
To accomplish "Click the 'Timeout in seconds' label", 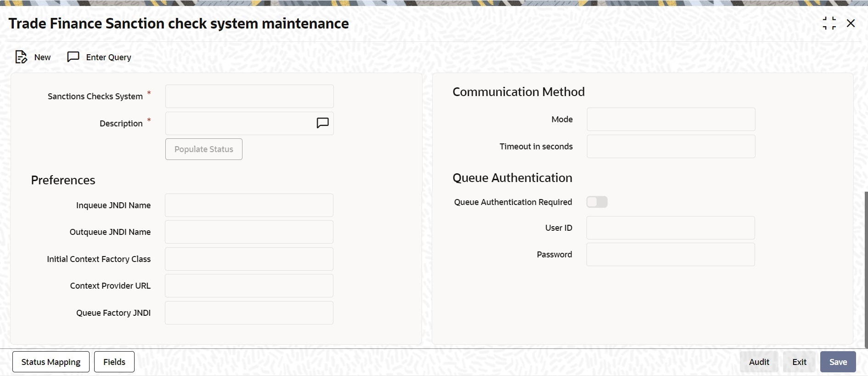I will point(536,147).
